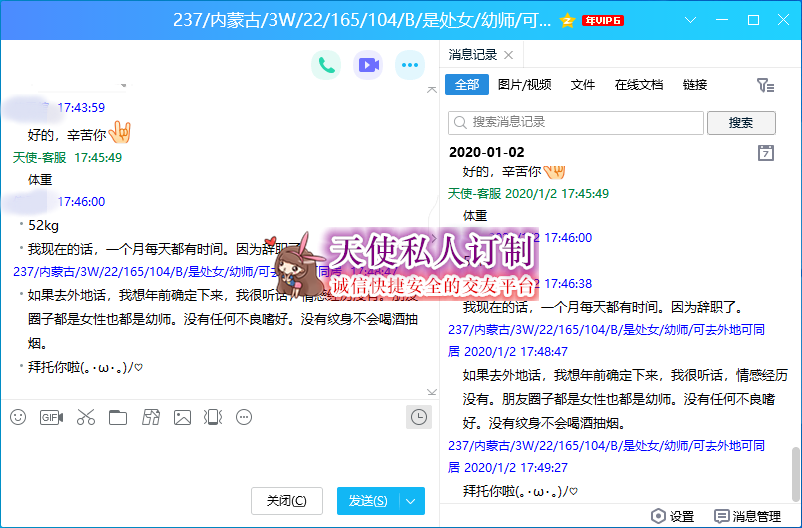Pick a date with the calendar icon
Image resolution: width=802 pixels, height=528 pixels.
[766, 153]
